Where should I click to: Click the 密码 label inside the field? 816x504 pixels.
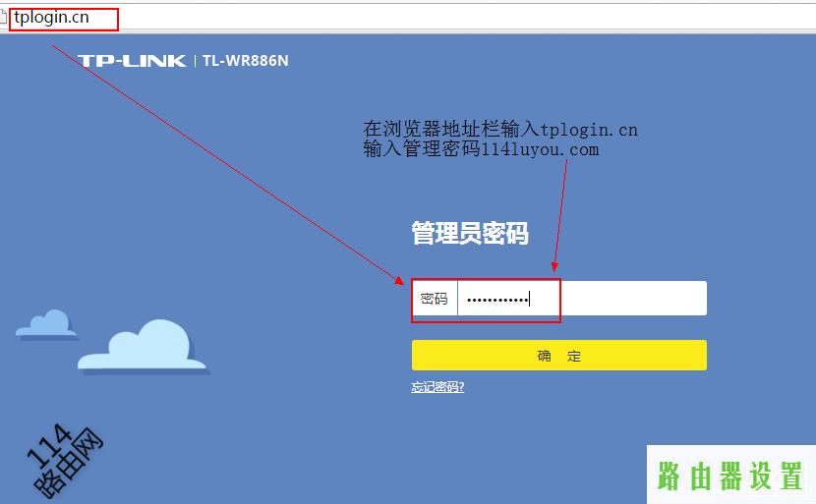pos(434,299)
